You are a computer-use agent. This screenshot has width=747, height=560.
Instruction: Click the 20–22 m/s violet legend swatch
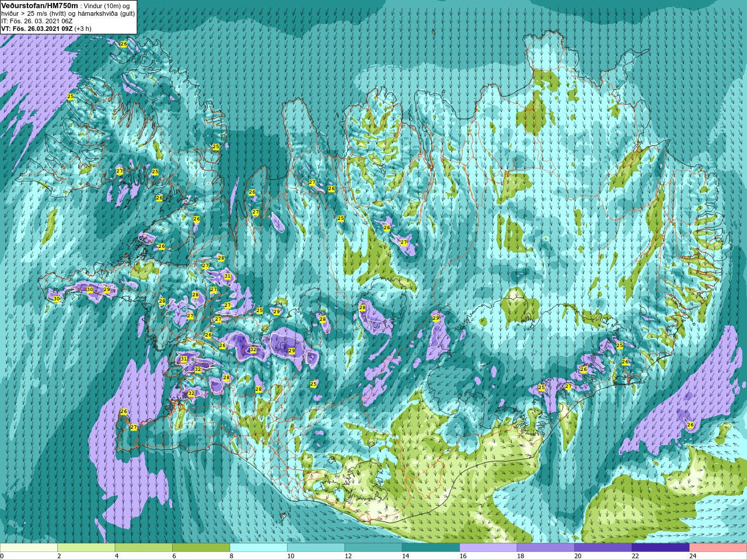point(603,548)
